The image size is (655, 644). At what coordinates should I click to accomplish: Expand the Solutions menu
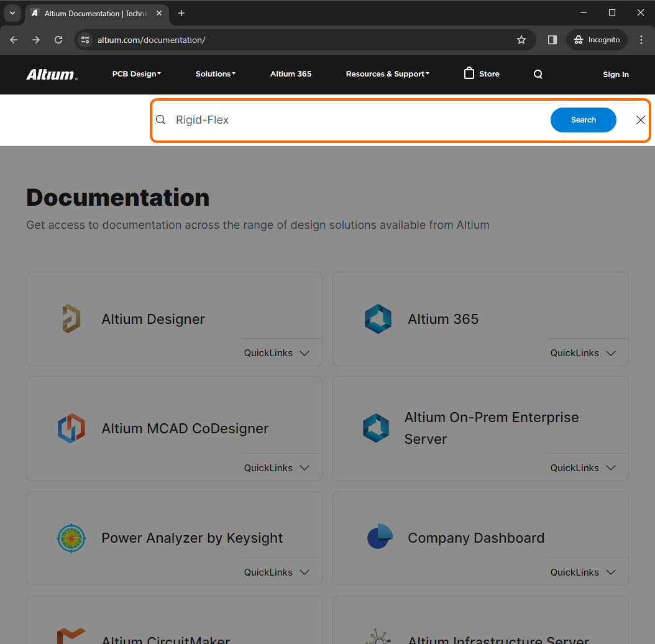[216, 74]
